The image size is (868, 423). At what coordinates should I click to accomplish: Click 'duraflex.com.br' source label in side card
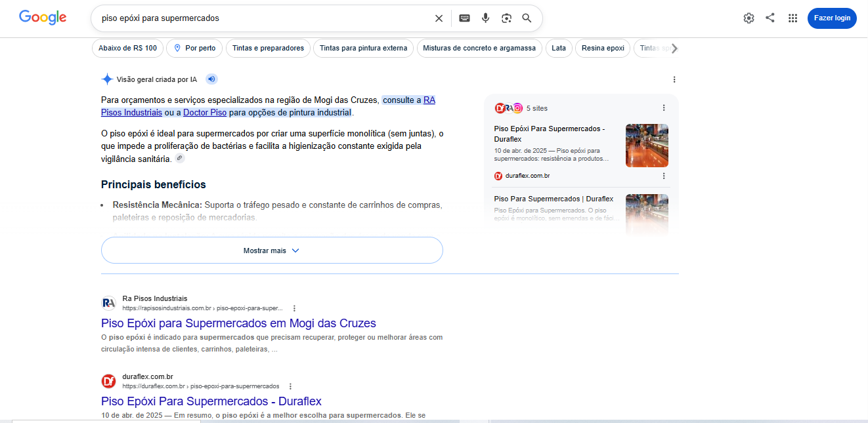527,176
